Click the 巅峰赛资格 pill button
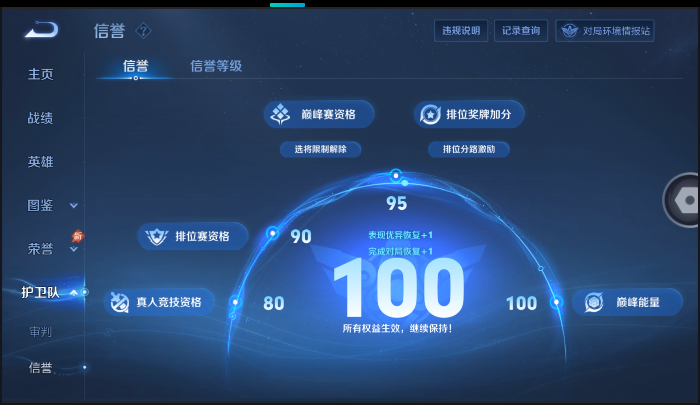Screen dimensions: 700x405 [319, 114]
